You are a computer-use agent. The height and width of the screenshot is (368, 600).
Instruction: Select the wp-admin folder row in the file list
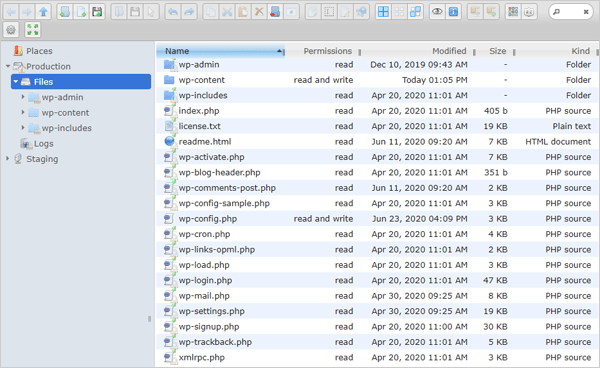pos(377,65)
